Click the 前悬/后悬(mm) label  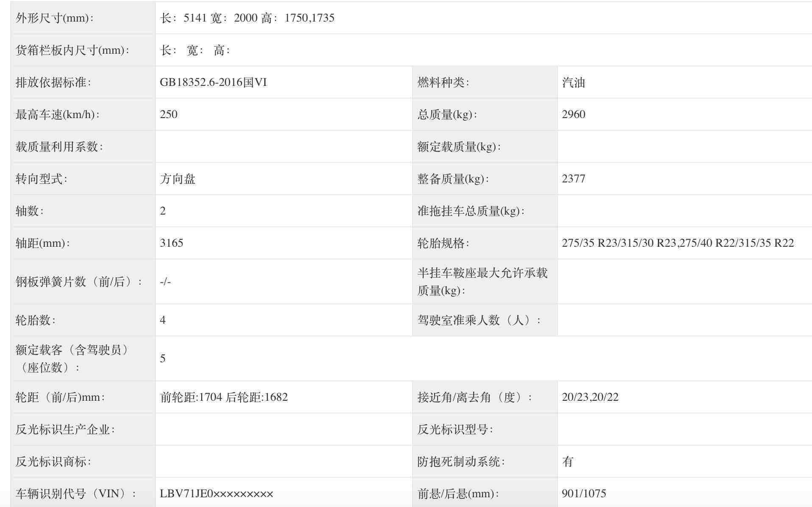click(458, 493)
